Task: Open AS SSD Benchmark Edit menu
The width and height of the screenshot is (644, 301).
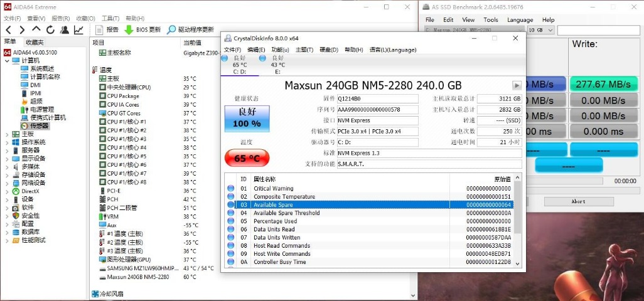Action: 448,19
